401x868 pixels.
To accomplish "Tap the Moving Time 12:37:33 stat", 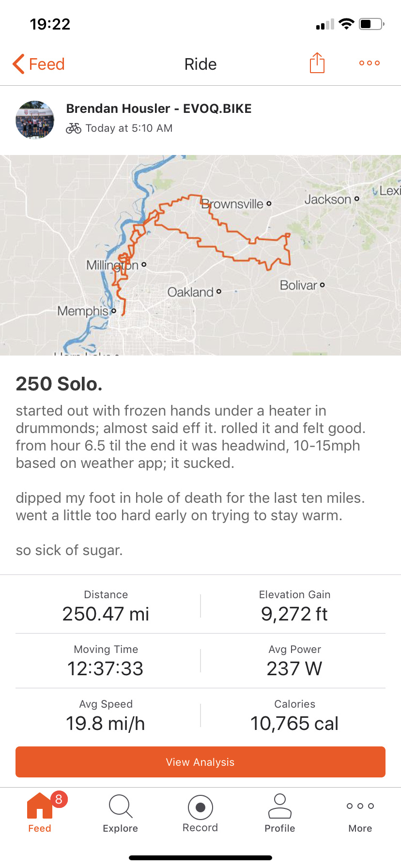I will 106,661.
